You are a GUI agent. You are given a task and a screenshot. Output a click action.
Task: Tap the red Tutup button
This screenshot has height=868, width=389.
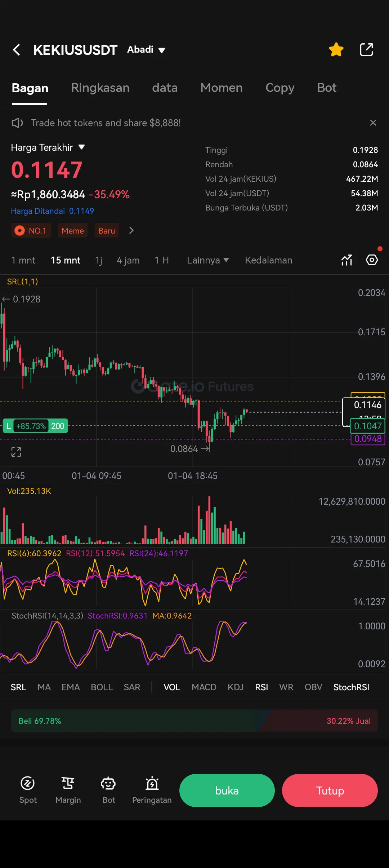pyautogui.click(x=330, y=790)
